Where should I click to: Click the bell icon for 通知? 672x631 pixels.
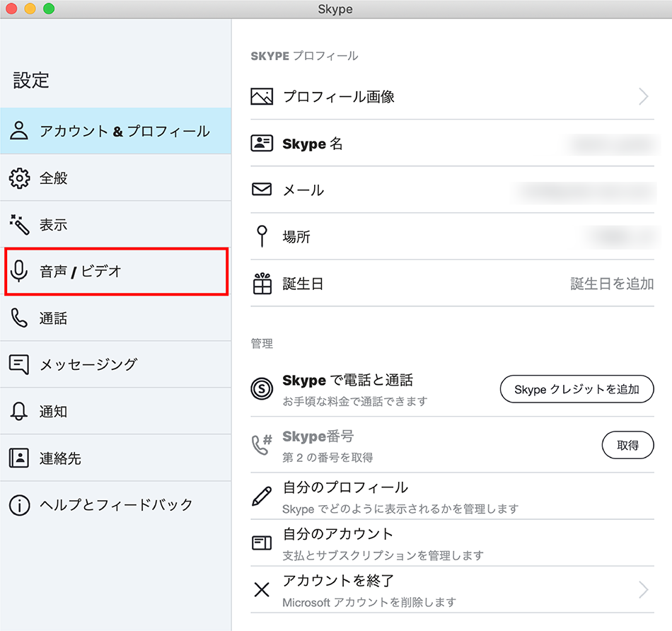coord(19,411)
